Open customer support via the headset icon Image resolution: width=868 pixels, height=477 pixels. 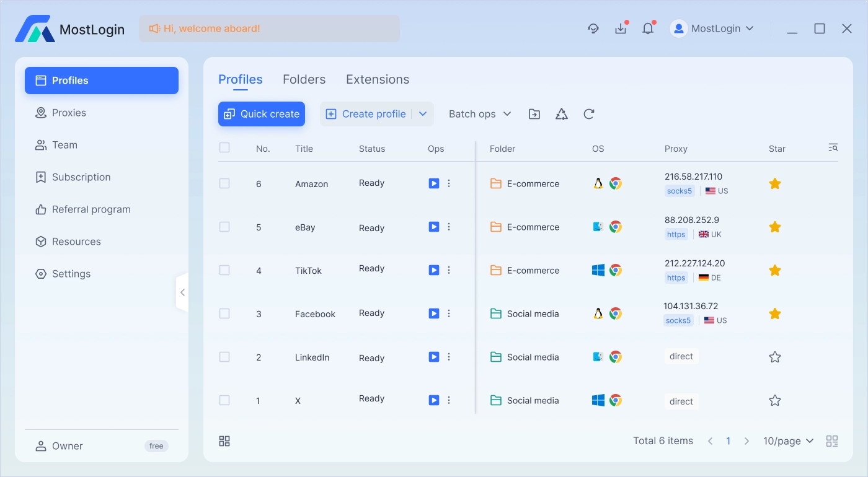593,28
